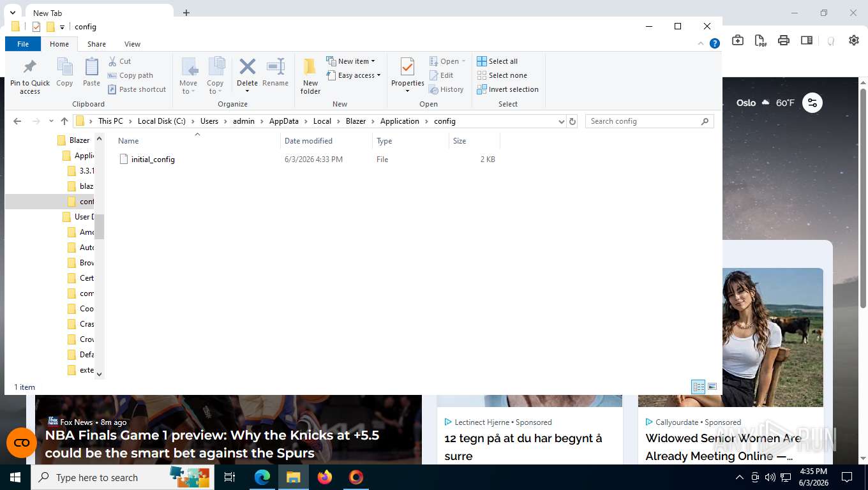Switch to the Share ribbon tab
Screen dimensions: 868x490
click(x=96, y=44)
